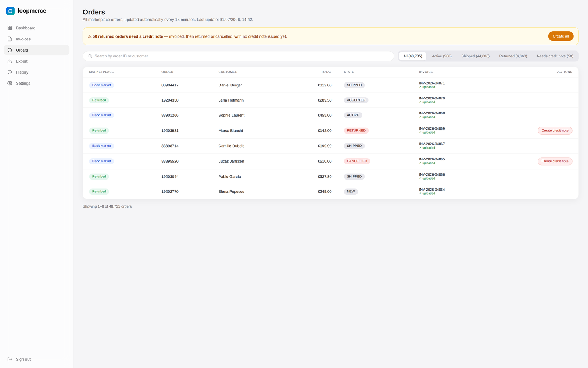Click the Order column header
Screen dimensions: 588x368
click(167, 72)
